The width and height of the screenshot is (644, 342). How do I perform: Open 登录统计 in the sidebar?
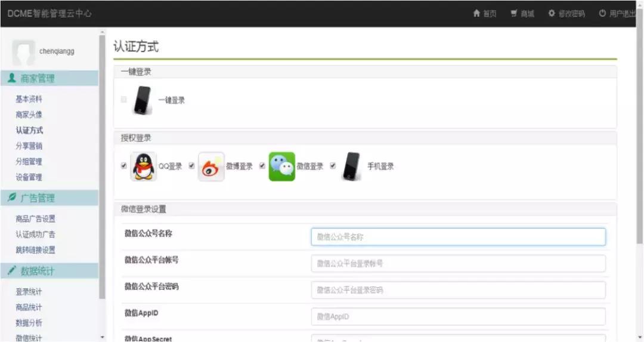29,292
